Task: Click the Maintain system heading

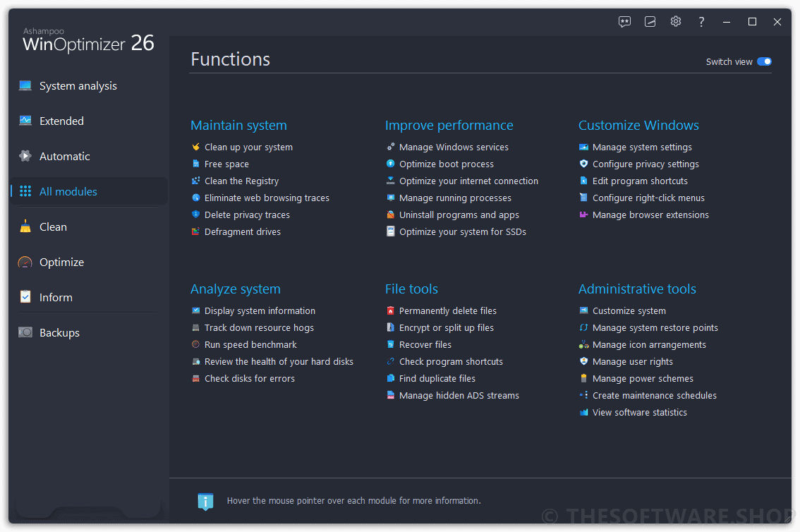Action: [238, 126]
